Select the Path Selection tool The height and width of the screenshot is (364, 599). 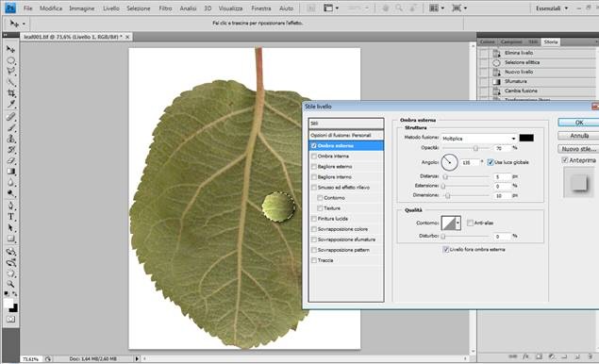coord(10,227)
